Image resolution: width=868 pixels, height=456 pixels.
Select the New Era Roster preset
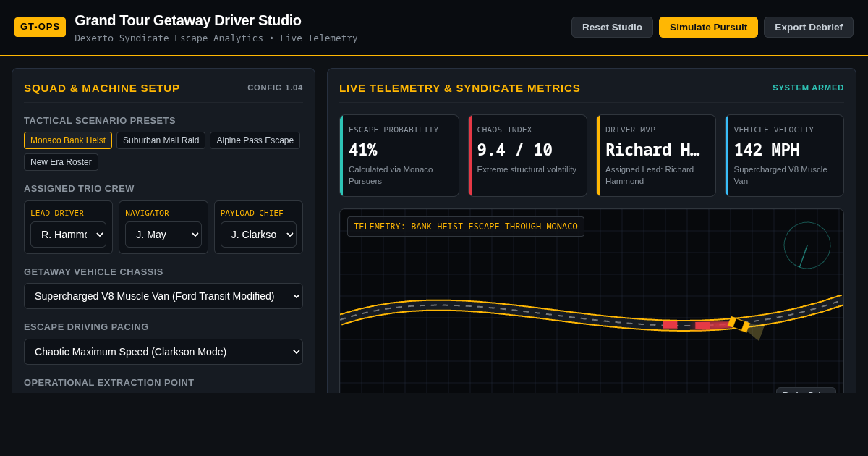pyautogui.click(x=61, y=162)
